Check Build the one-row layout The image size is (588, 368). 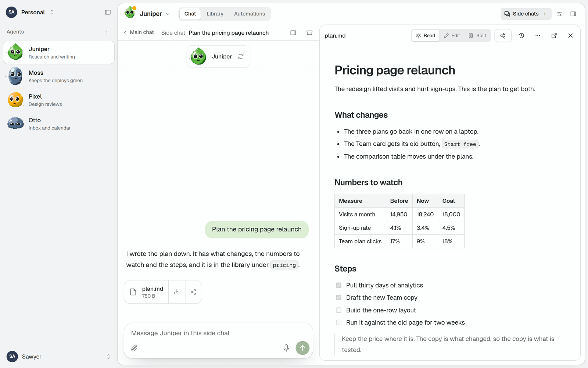coord(339,310)
